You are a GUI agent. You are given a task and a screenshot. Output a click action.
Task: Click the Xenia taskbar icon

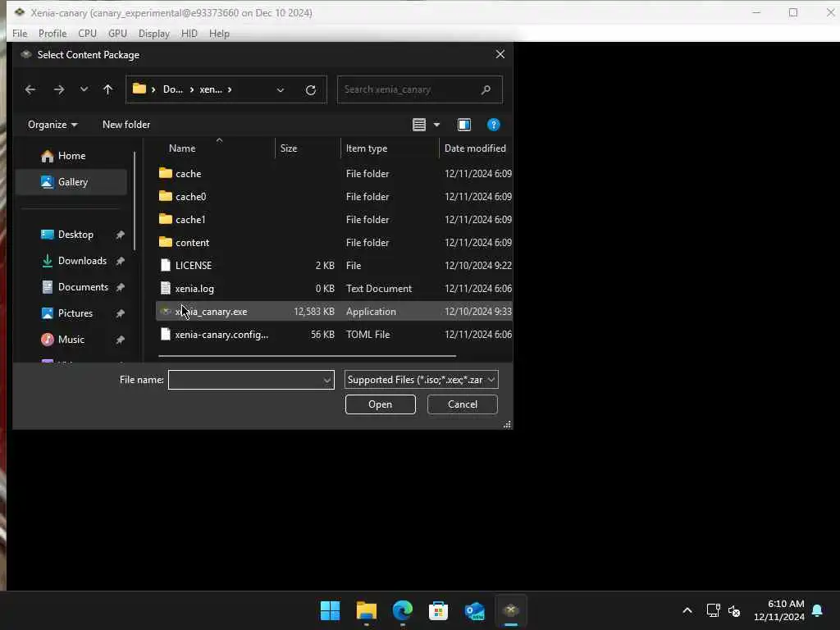pyautogui.click(x=510, y=610)
